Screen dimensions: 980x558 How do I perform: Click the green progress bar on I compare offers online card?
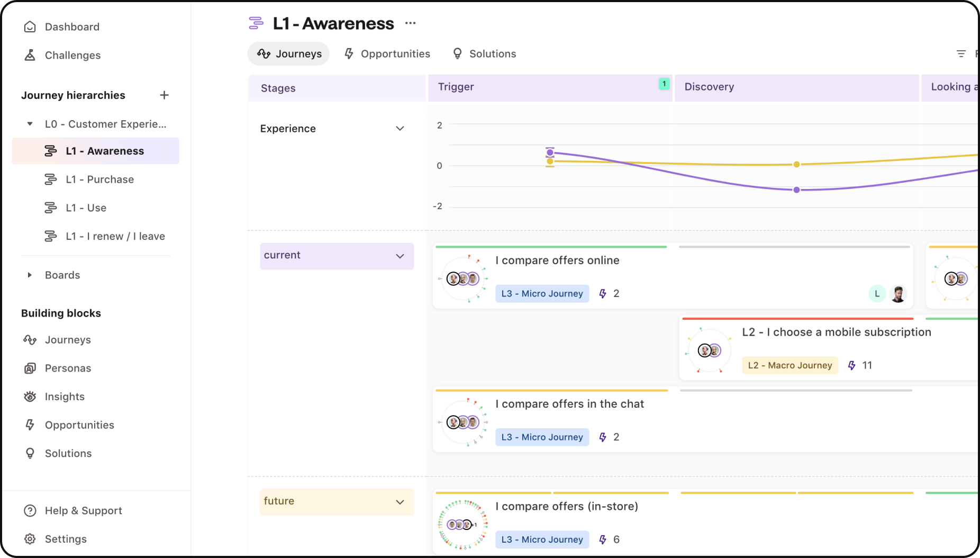point(551,246)
